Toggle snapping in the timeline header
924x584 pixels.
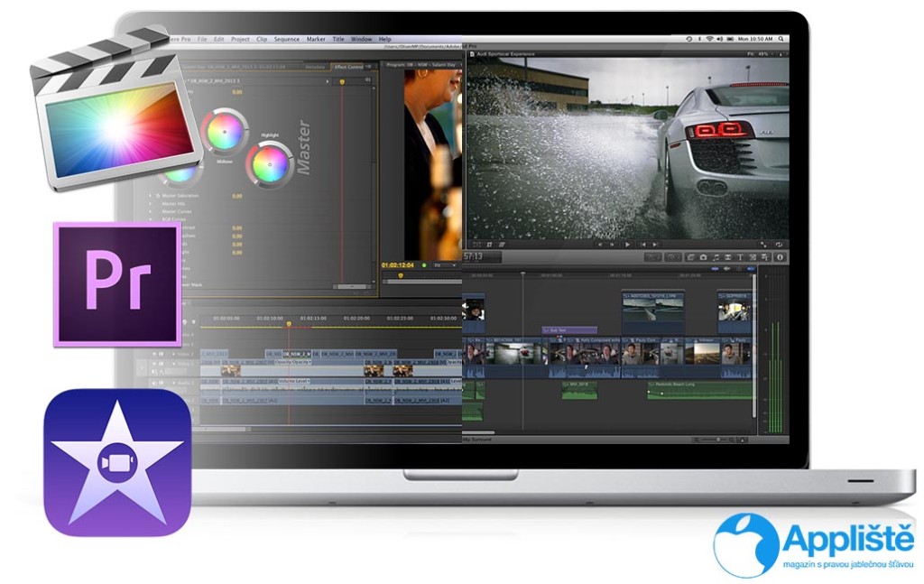(751, 269)
